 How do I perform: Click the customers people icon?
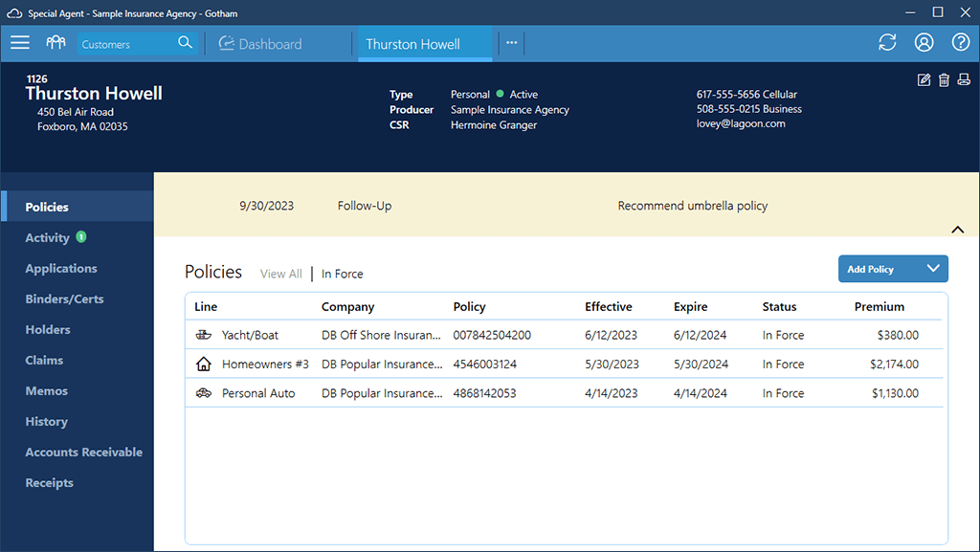(x=56, y=43)
